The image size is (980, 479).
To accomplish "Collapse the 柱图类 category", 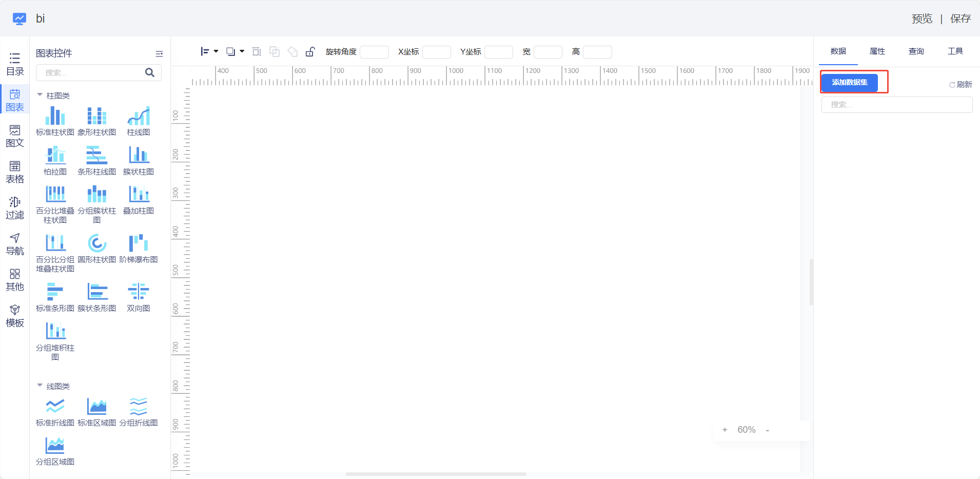I will coord(40,95).
